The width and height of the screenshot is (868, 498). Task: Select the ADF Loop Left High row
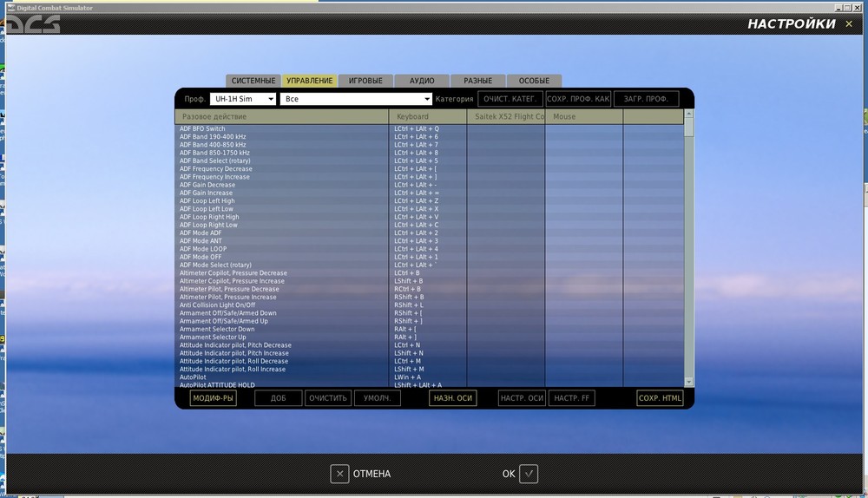430,201
